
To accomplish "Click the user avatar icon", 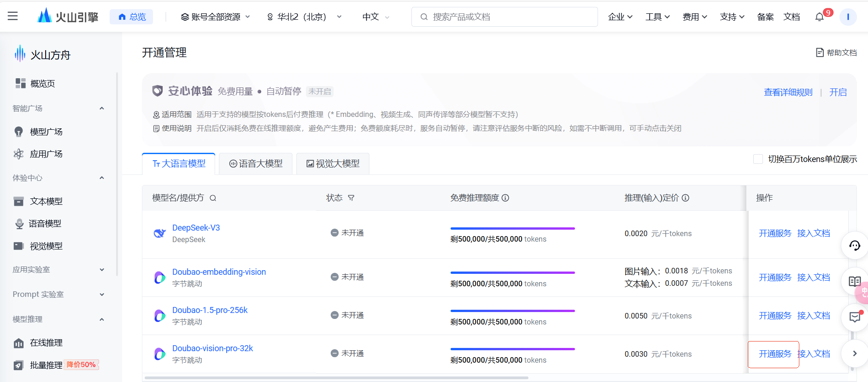I will pos(848,17).
